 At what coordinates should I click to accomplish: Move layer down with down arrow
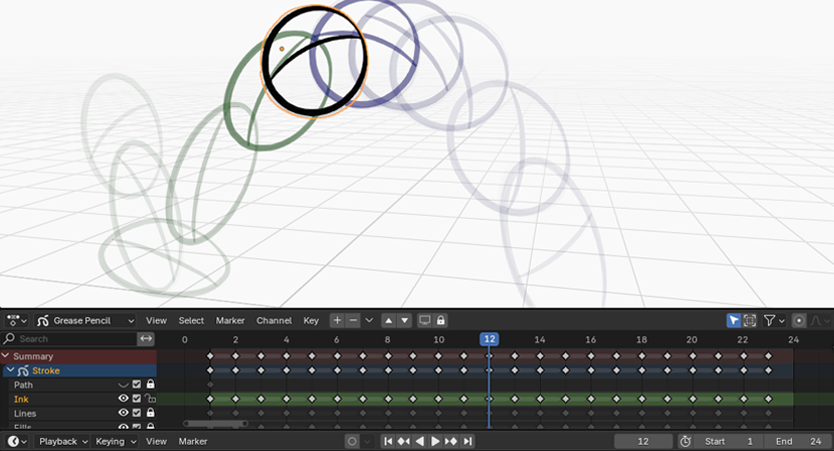click(x=404, y=321)
